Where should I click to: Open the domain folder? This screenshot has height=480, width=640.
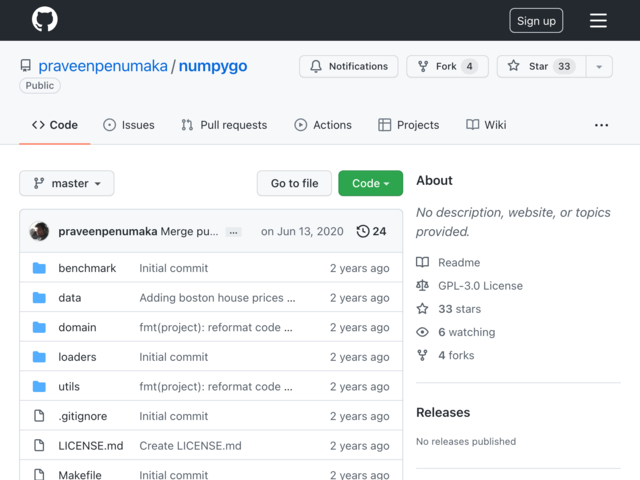point(77,327)
